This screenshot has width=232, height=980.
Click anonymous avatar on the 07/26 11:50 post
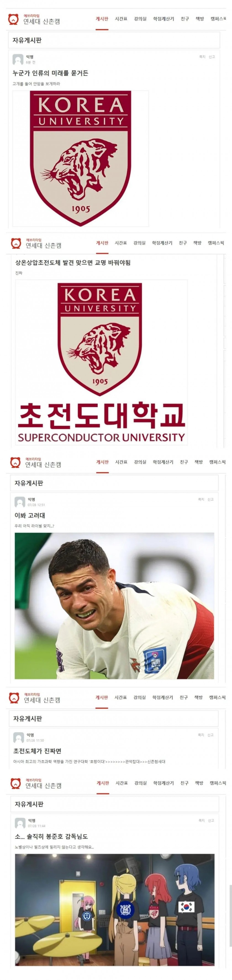pos(19,738)
